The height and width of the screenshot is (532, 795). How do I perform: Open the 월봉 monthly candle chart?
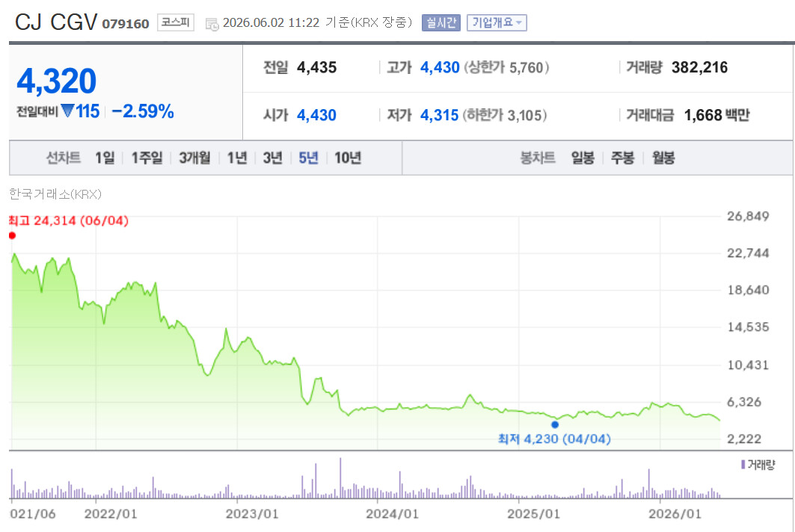pyautogui.click(x=663, y=158)
